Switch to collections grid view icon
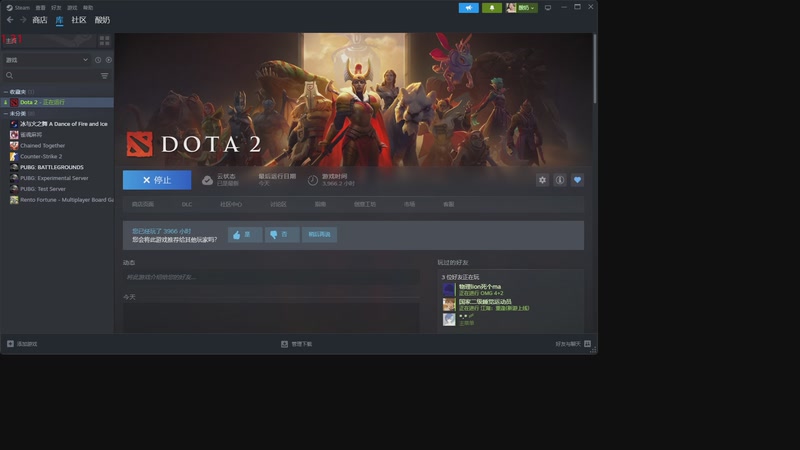The height and width of the screenshot is (450, 800). coord(105,40)
